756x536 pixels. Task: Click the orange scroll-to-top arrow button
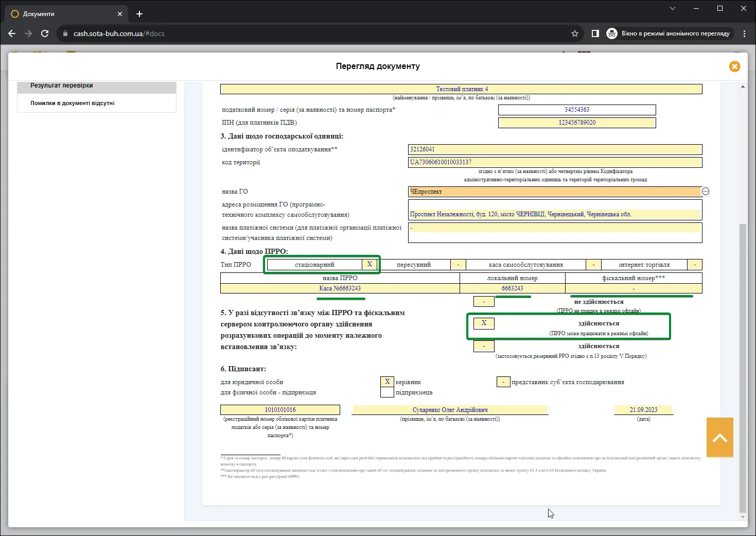(719, 438)
